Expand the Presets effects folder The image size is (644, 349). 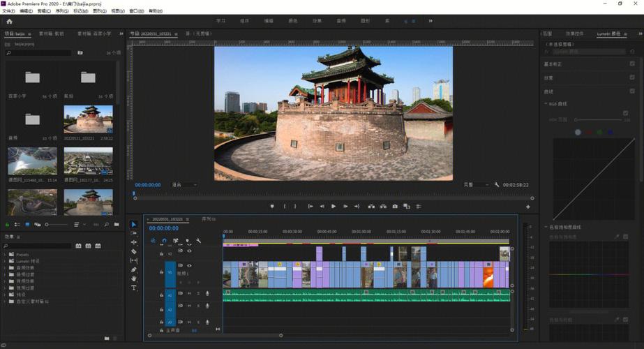coord(4,255)
